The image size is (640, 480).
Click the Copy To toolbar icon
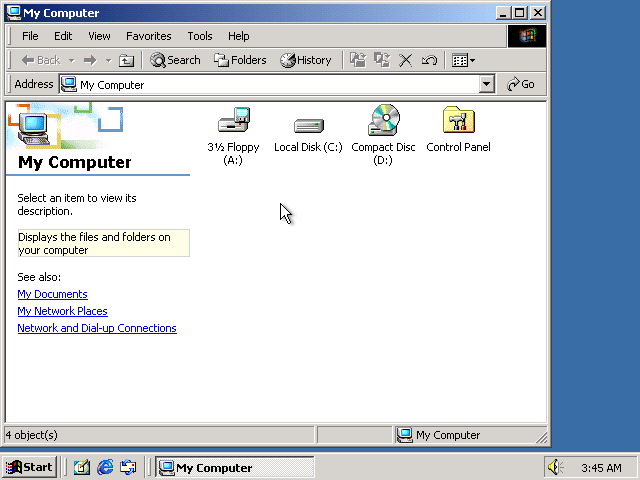click(x=382, y=60)
